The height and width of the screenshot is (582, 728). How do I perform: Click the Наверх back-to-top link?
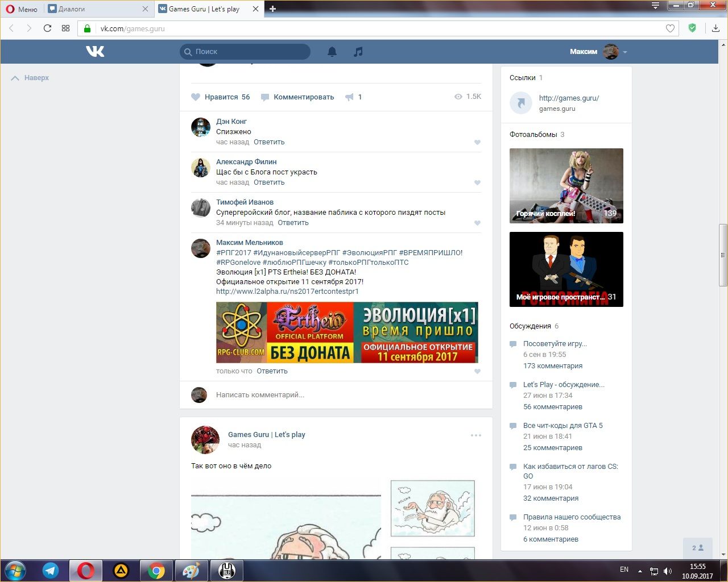point(30,78)
